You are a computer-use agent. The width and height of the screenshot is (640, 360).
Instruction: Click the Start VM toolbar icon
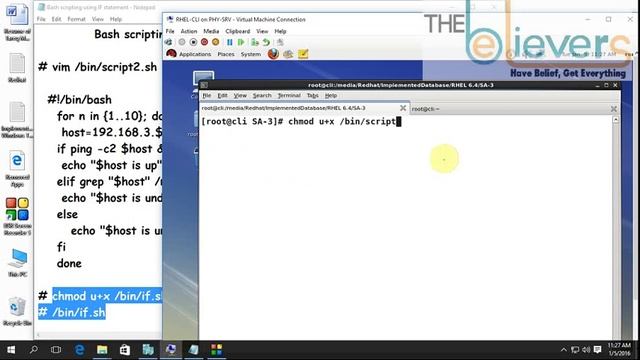[x=182, y=42]
